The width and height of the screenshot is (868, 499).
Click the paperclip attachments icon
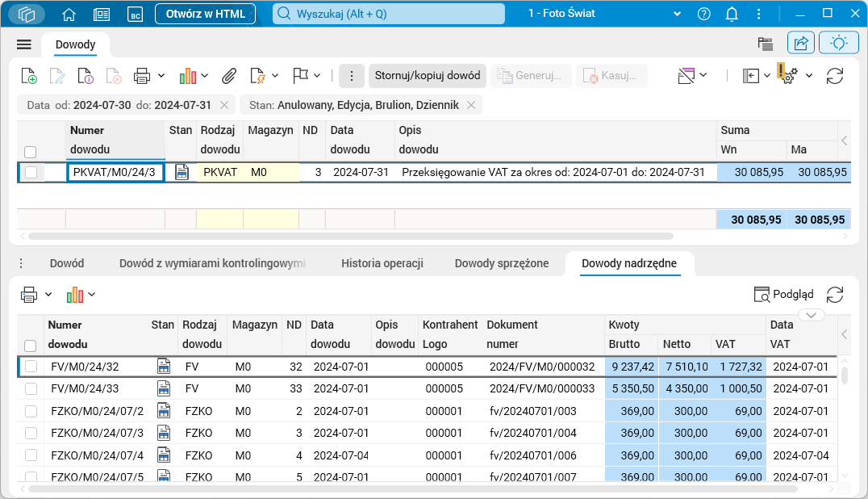tap(229, 76)
